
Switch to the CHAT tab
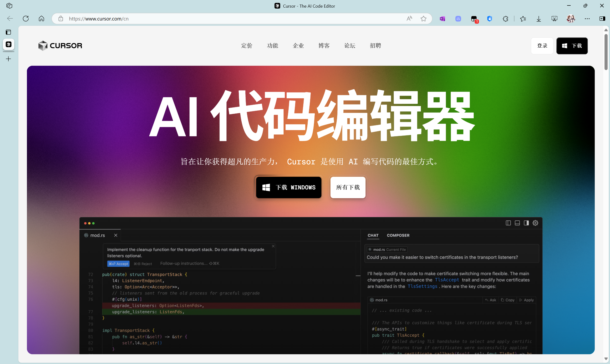(373, 235)
